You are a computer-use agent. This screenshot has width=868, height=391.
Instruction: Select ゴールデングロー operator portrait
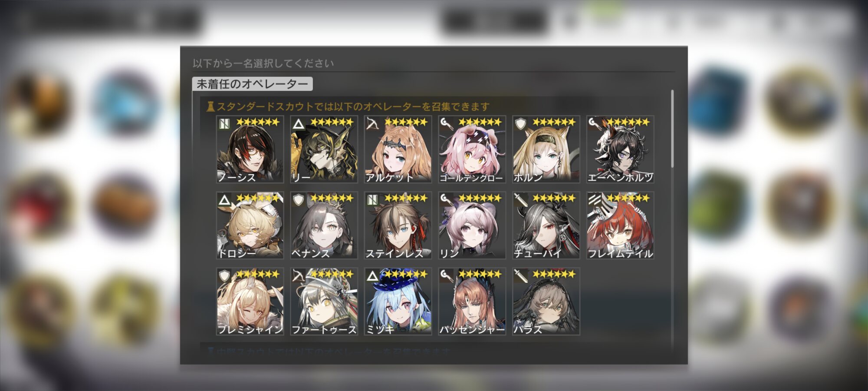pyautogui.click(x=472, y=149)
